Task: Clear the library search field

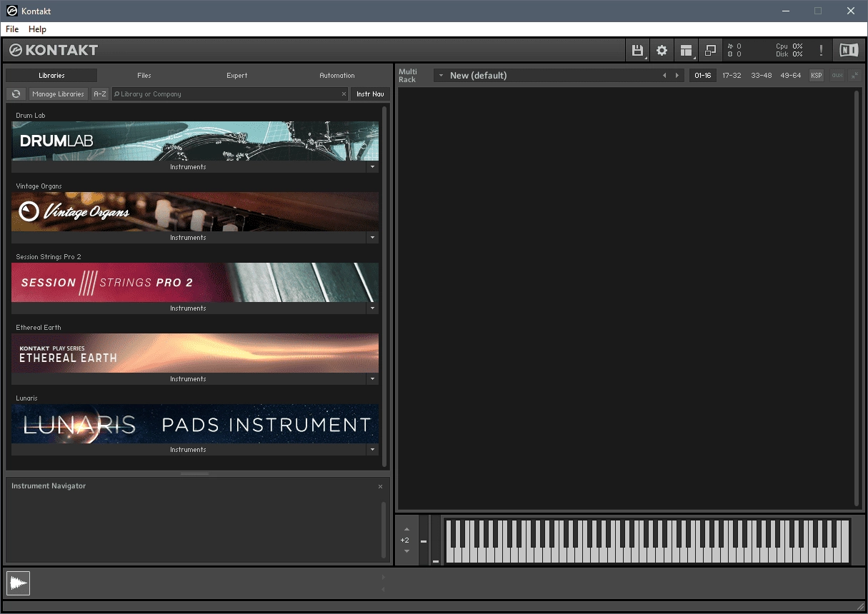Action: (x=344, y=94)
